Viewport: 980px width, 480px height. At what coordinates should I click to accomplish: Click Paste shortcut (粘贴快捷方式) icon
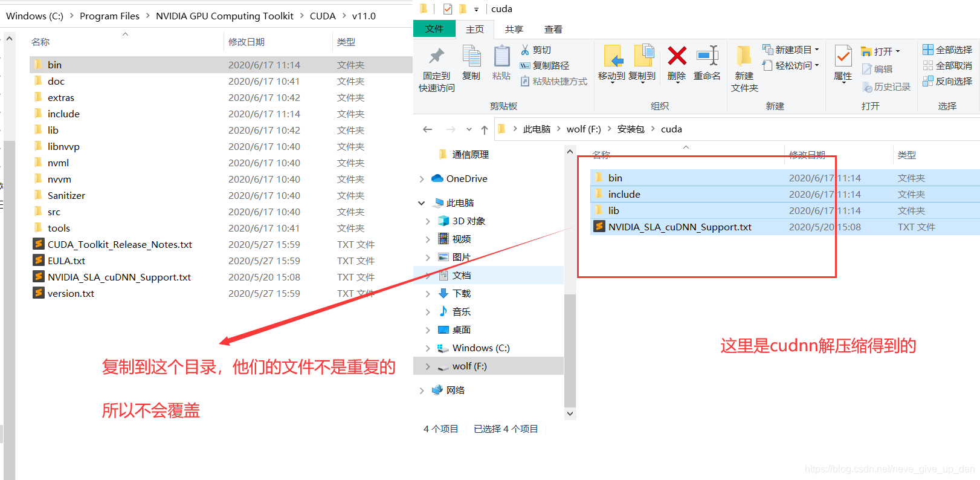(x=525, y=81)
